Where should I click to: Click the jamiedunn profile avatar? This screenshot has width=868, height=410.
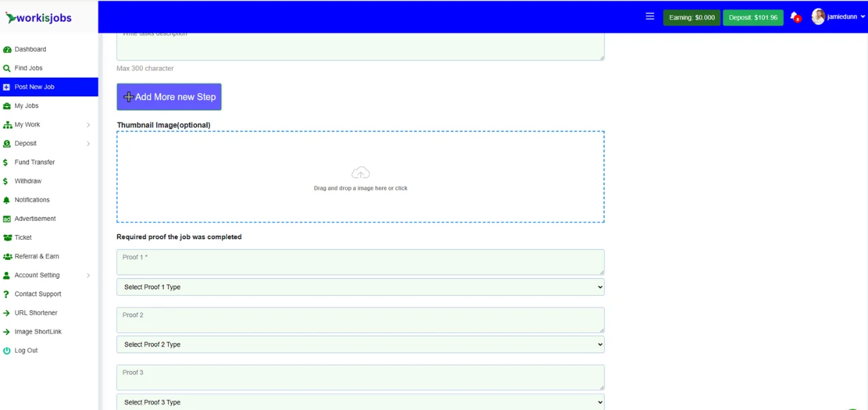(x=818, y=17)
